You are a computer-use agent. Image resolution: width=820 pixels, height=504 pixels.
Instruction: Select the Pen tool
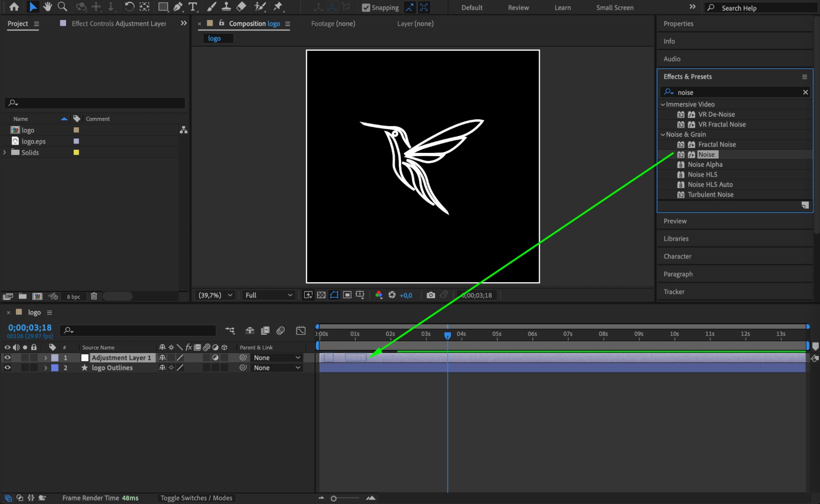pyautogui.click(x=178, y=7)
